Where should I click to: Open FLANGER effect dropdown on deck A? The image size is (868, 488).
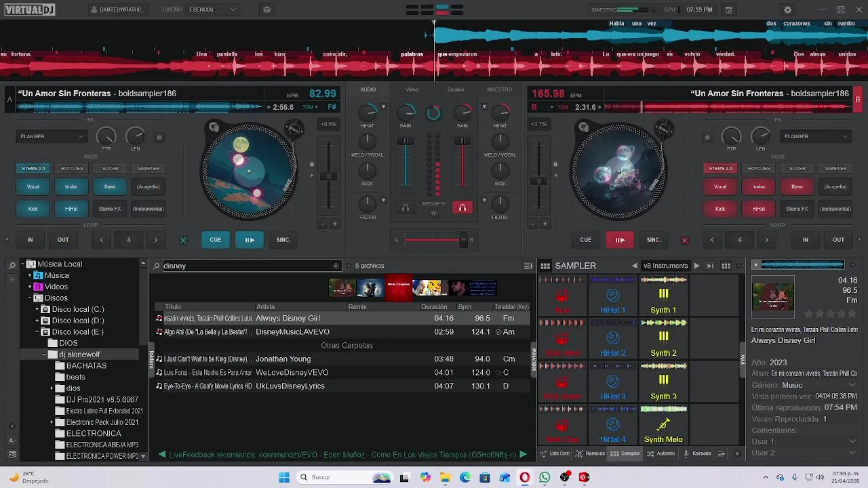click(x=52, y=136)
